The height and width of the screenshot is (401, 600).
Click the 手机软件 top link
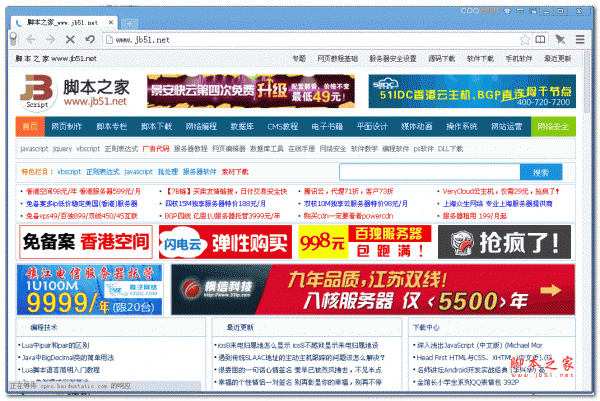pos(519,59)
